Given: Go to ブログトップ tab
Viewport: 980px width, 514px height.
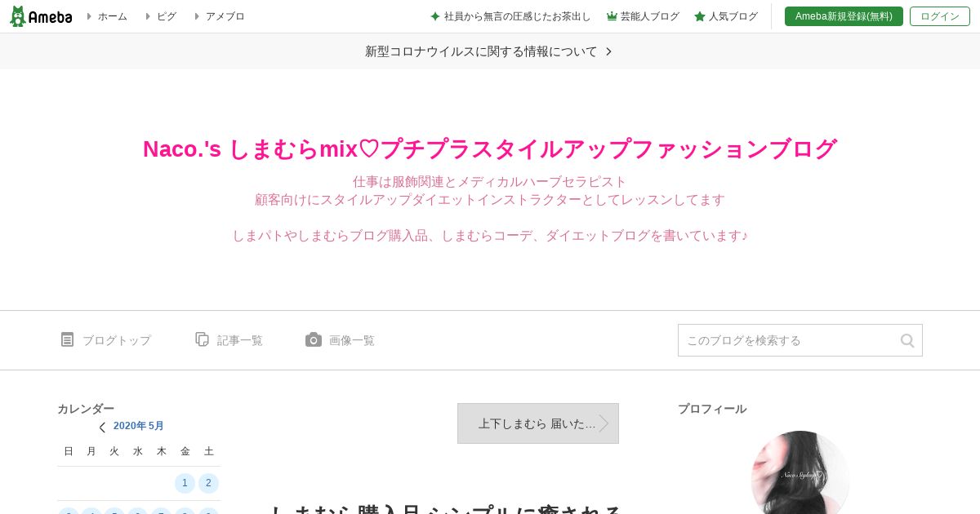Looking at the screenshot, I should click(117, 340).
